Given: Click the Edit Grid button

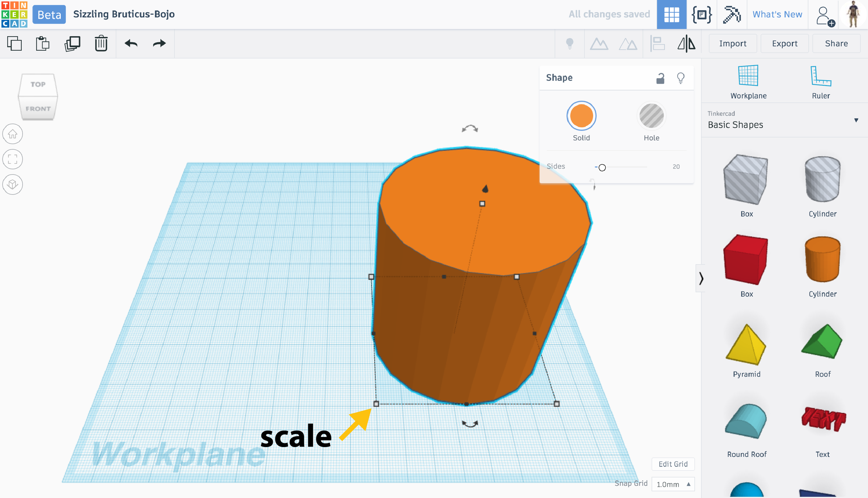Looking at the screenshot, I should point(673,464).
